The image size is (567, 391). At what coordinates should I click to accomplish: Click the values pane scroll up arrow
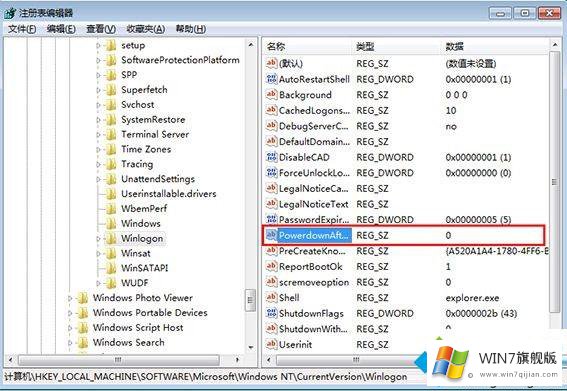click(555, 45)
